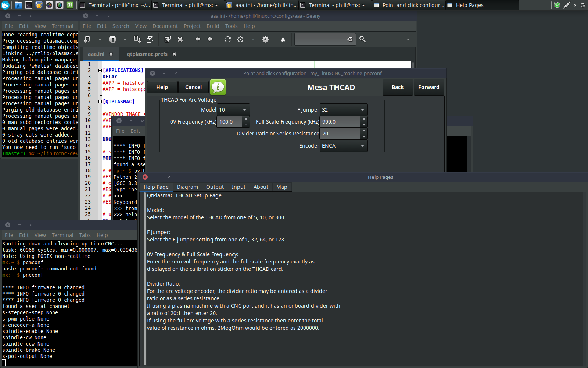588x368 pixels.
Task: Expand the recent files dropdown arrow in Geany
Action: pos(125,39)
